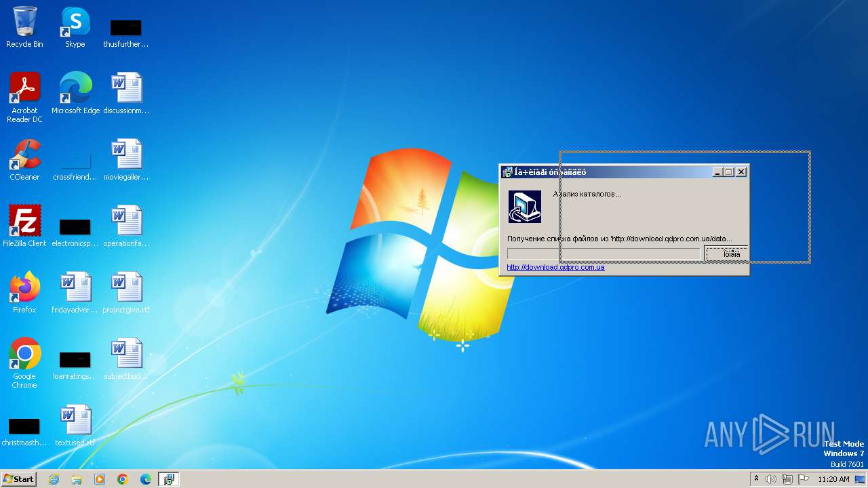The height and width of the screenshot is (488, 868).
Task: Launch FileZilla Client shortcut
Action: pos(24,226)
